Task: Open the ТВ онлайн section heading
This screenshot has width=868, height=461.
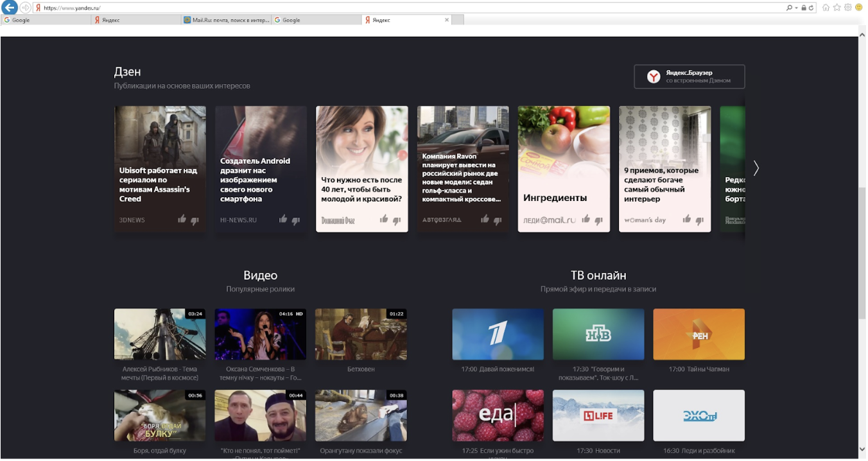Action: click(x=598, y=275)
